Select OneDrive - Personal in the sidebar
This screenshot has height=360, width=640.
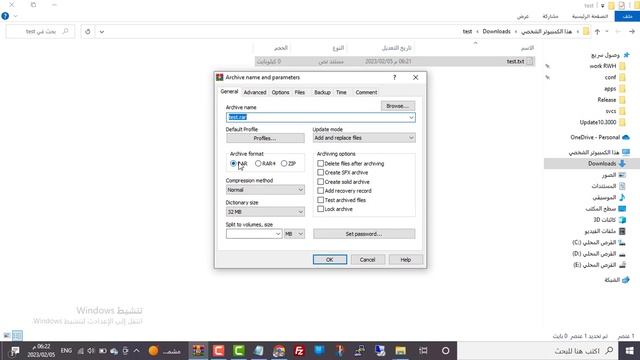[x=600, y=137]
